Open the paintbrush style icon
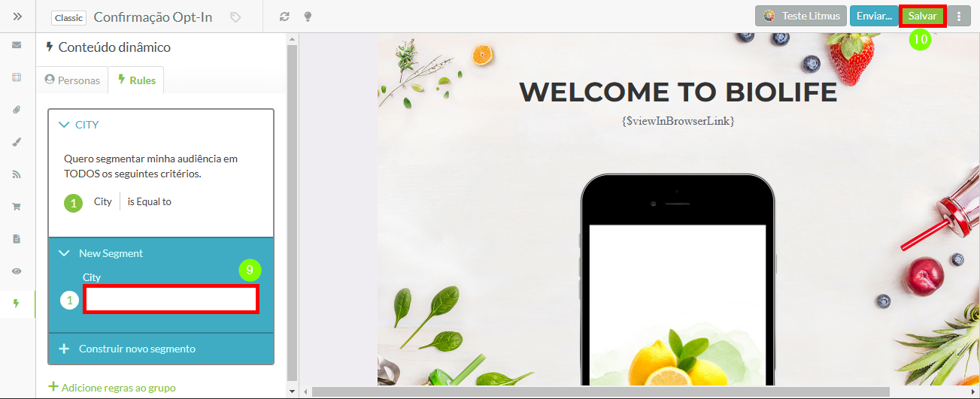 17,141
